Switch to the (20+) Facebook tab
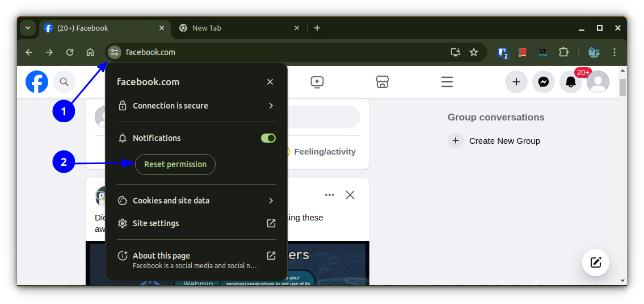 click(x=105, y=28)
